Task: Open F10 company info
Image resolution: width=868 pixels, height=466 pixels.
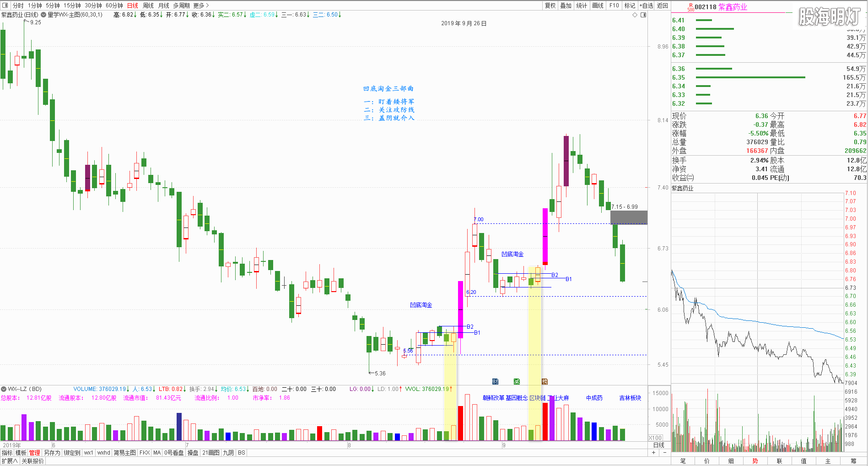Action: 614,5
